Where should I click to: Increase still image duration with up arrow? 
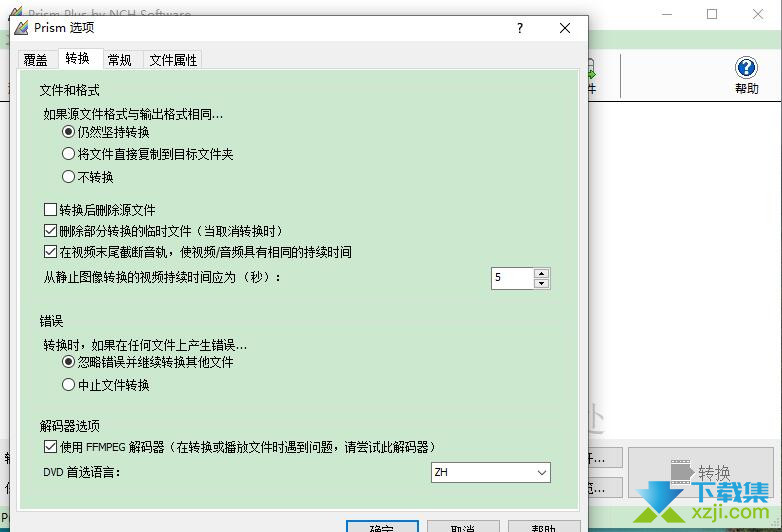(541, 273)
